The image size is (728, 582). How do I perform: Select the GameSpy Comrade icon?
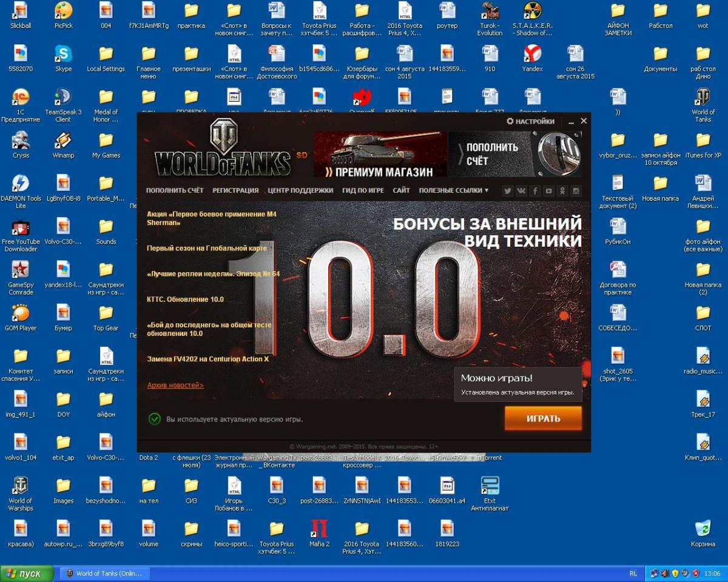(21, 278)
